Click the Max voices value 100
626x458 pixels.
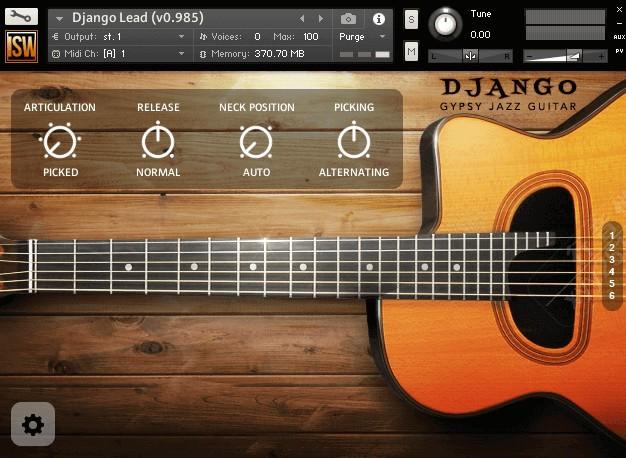311,37
